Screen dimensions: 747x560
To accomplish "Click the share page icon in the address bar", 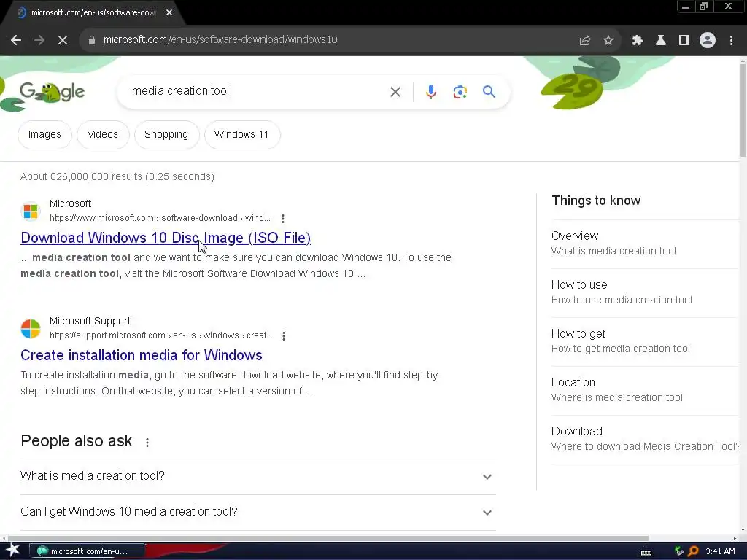I will click(x=584, y=41).
